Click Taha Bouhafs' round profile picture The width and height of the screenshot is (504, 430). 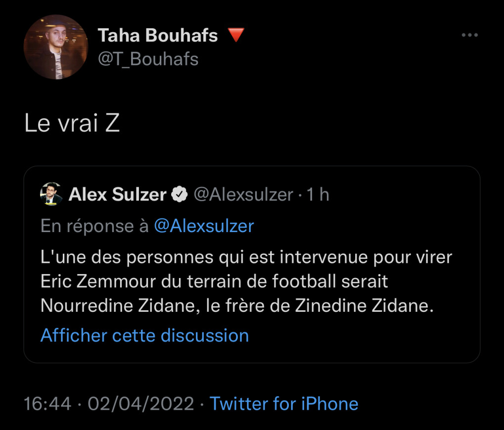click(56, 47)
